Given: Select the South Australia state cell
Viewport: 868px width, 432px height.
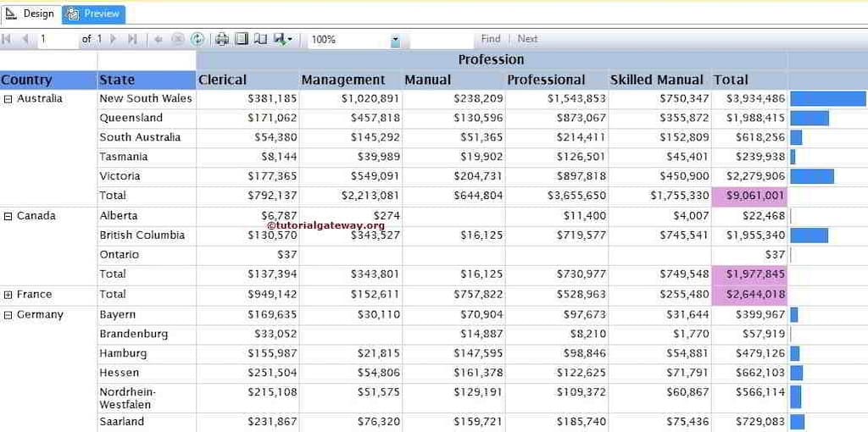Looking at the screenshot, I should (x=147, y=138).
